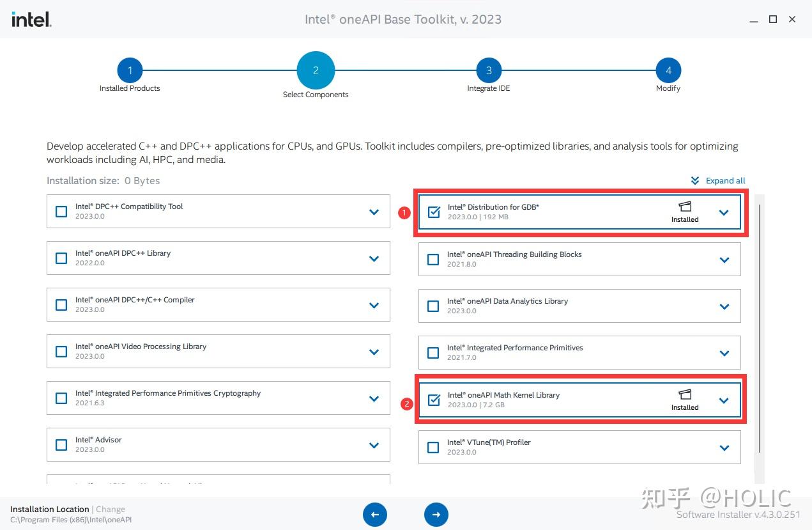Click the Expand all link
Viewport: 812px width, 530px height.
tap(725, 181)
